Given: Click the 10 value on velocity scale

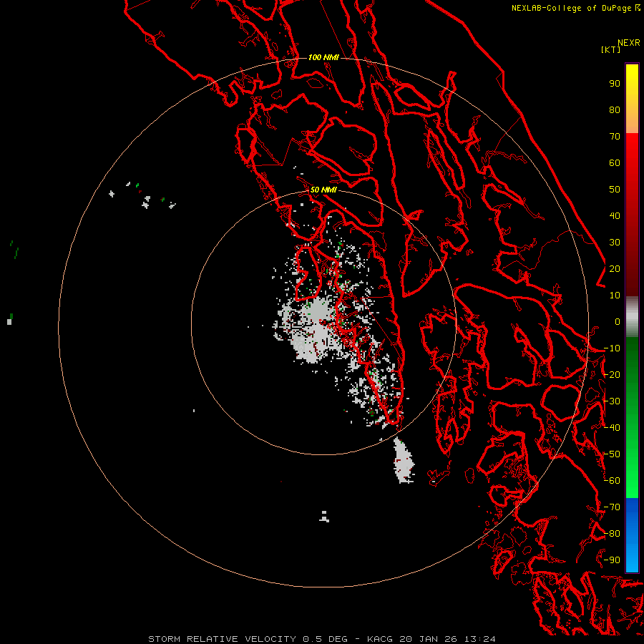Looking at the screenshot, I should tap(615, 296).
